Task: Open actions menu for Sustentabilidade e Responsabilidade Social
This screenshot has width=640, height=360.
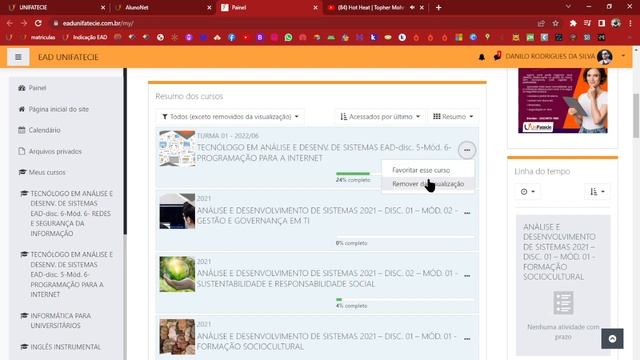Action: click(467, 276)
